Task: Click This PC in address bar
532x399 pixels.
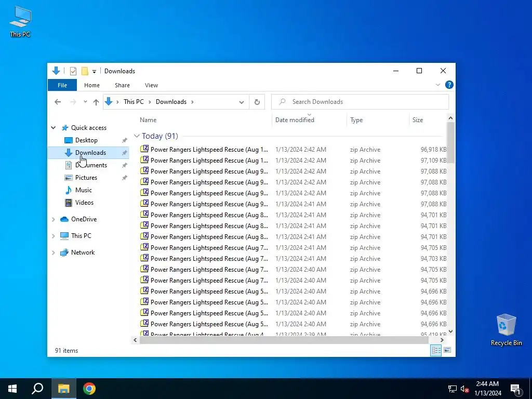Action: [134, 102]
